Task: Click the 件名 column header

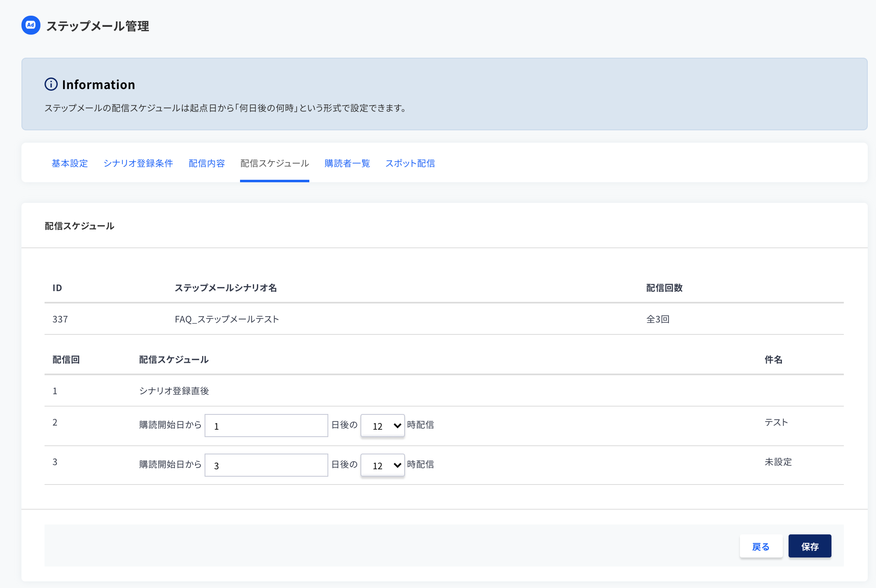Action: [x=773, y=360]
